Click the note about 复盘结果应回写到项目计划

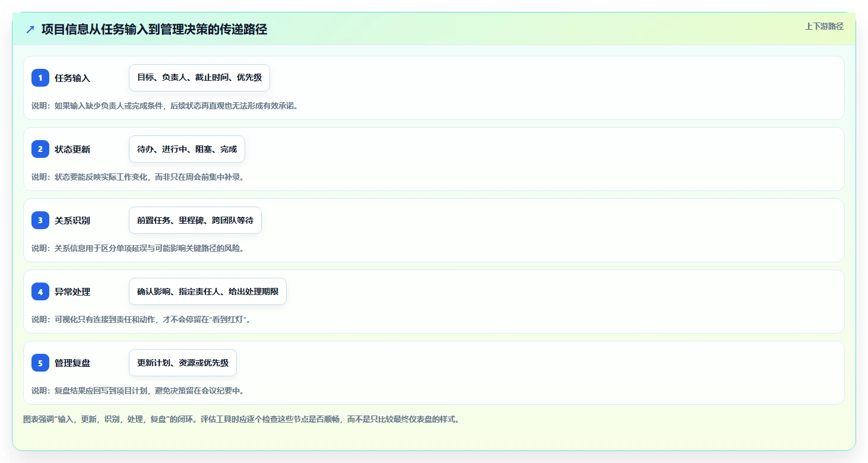tap(138, 391)
